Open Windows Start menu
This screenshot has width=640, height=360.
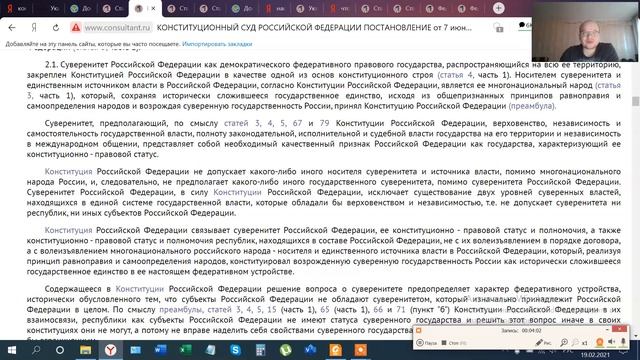pyautogui.click(x=11, y=350)
